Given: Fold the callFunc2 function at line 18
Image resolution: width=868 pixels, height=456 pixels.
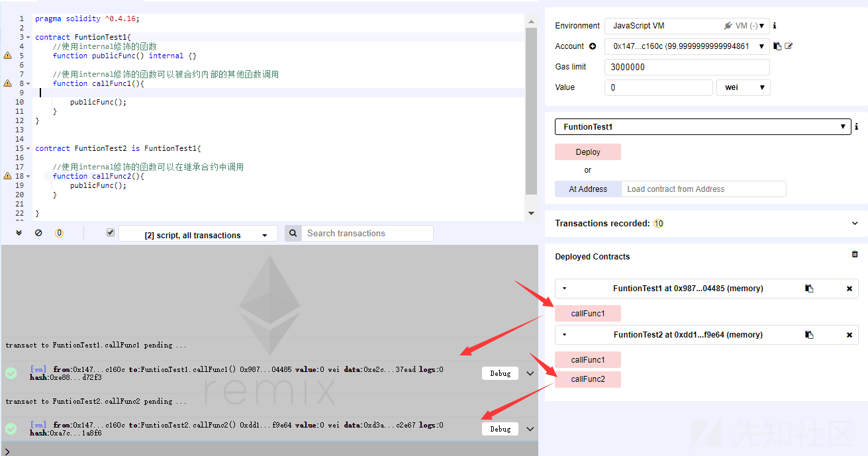Looking at the screenshot, I should coord(28,176).
